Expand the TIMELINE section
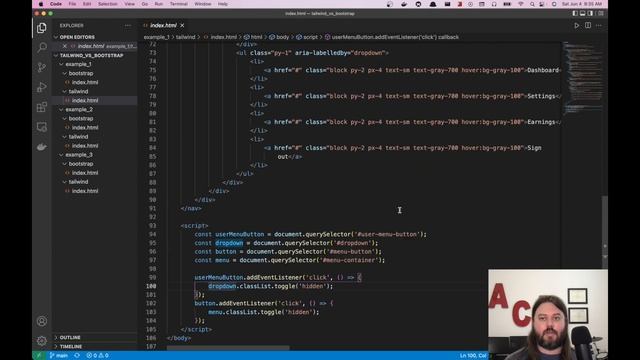This screenshot has width=640, height=360. [95, 347]
